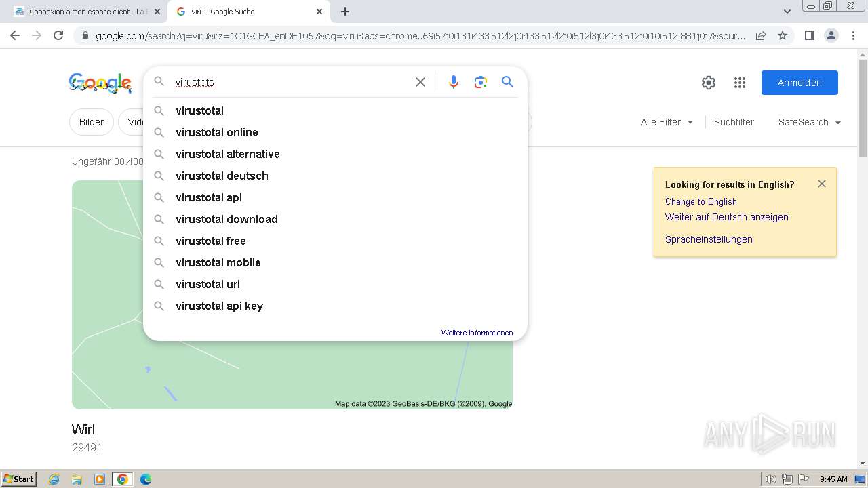This screenshot has height=488, width=868.
Task: Click the blue search magnifier button
Action: 507,82
